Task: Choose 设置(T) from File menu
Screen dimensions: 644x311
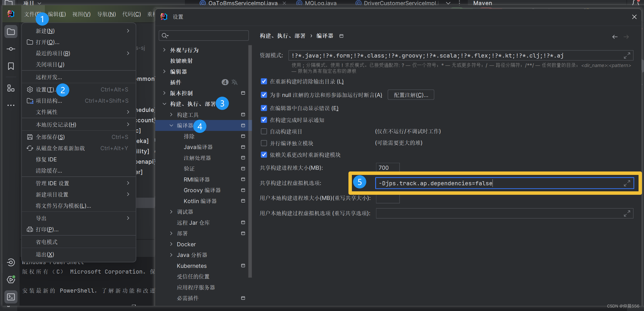Action: pyautogui.click(x=78, y=89)
